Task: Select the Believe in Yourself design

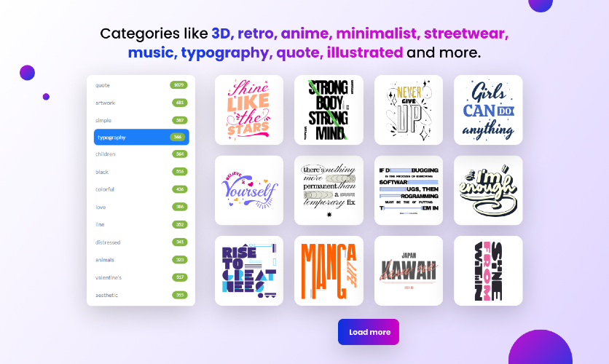Action: coord(249,190)
